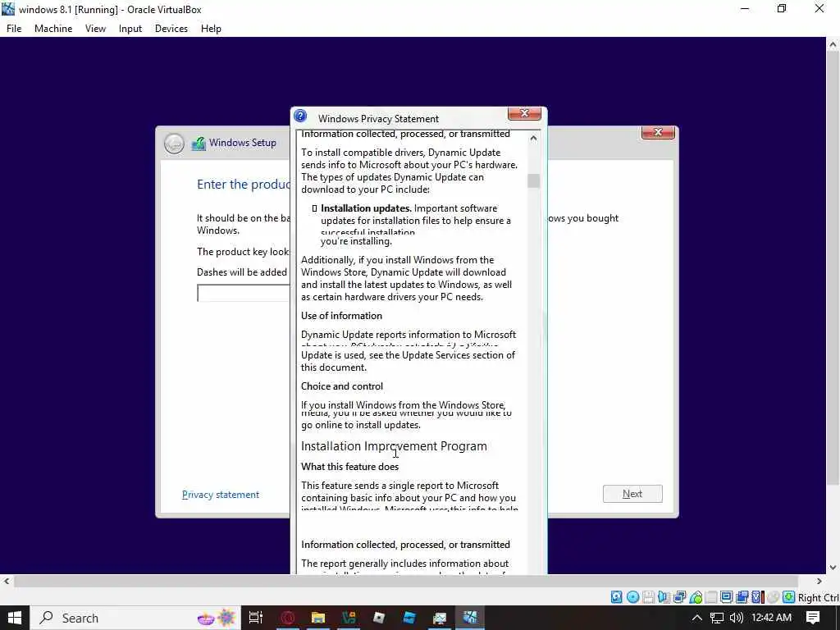Image resolution: width=840 pixels, height=630 pixels.
Task: Click the recording status icon
Action: (x=742, y=597)
